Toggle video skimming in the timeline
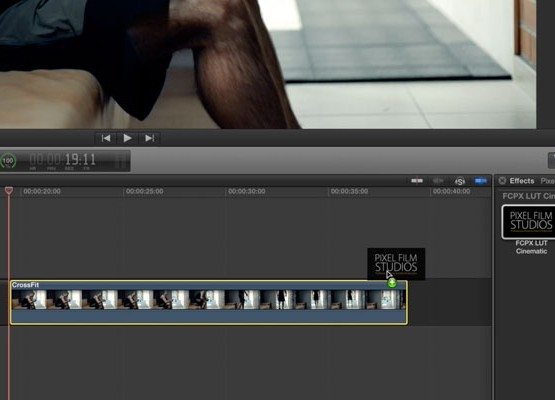Viewport: 555px width, 400px height. tap(417, 181)
